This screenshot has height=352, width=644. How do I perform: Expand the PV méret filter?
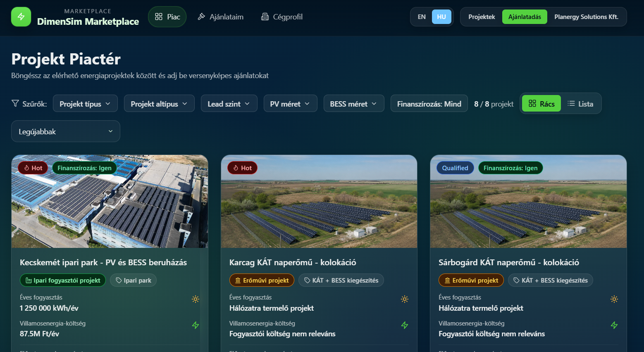tap(290, 104)
